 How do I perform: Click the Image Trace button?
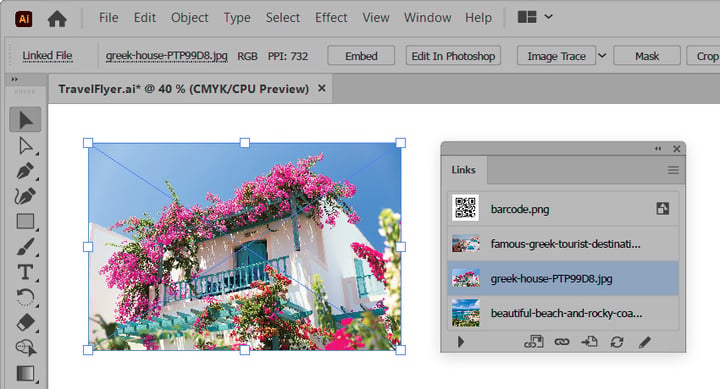click(556, 56)
